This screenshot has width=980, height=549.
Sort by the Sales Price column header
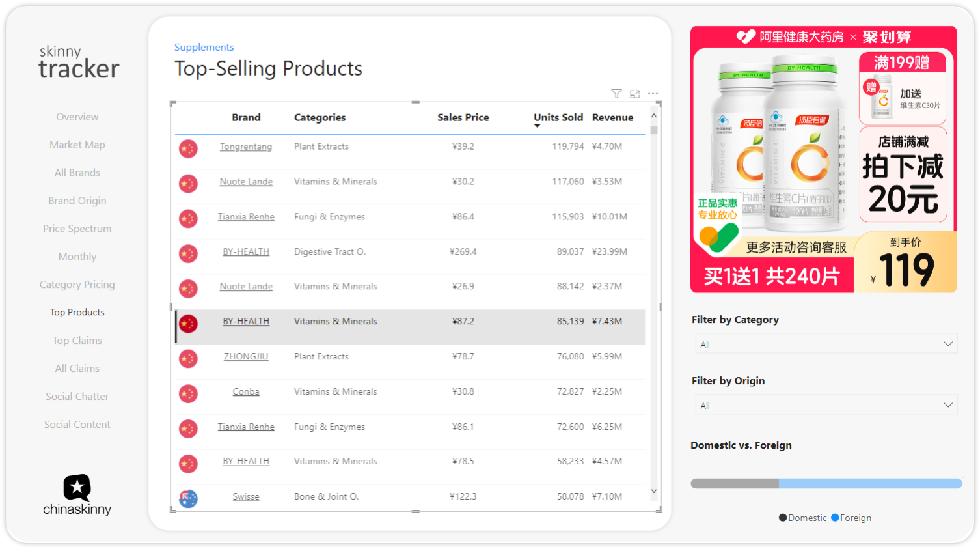click(463, 117)
